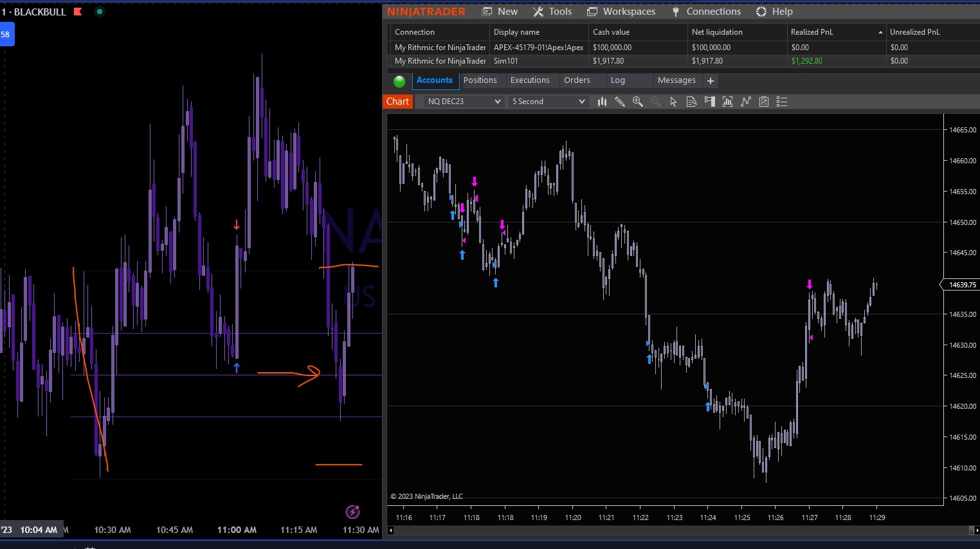The width and height of the screenshot is (980, 549).
Task: Click the red flag next to BLACKBULL
Action: 78,12
